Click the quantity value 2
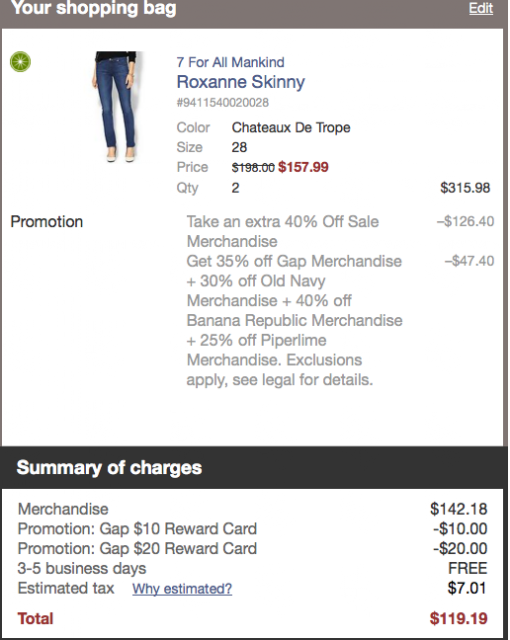 click(235, 188)
